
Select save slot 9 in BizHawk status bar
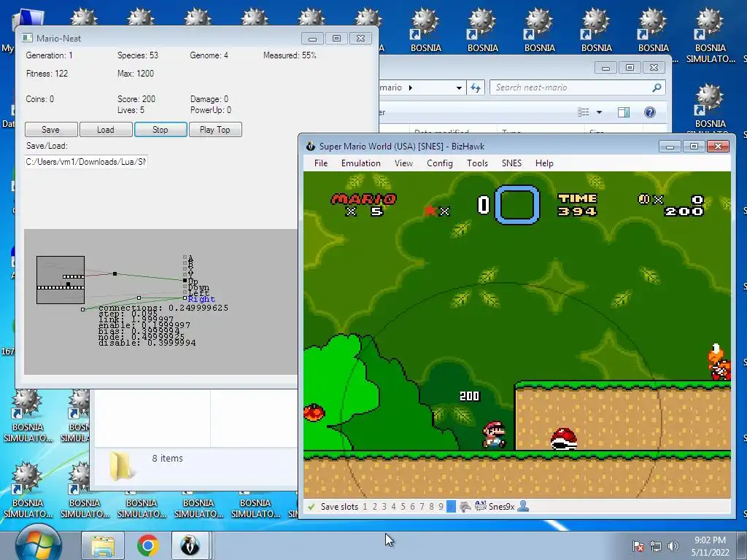click(x=441, y=507)
